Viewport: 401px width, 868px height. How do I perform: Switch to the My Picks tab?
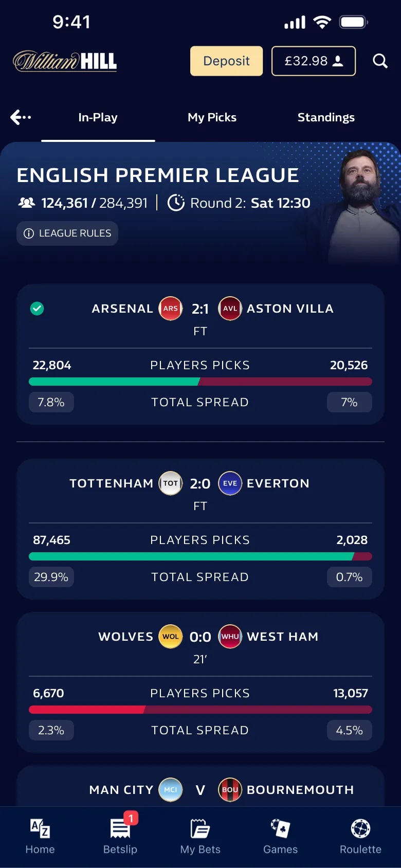pos(212,117)
